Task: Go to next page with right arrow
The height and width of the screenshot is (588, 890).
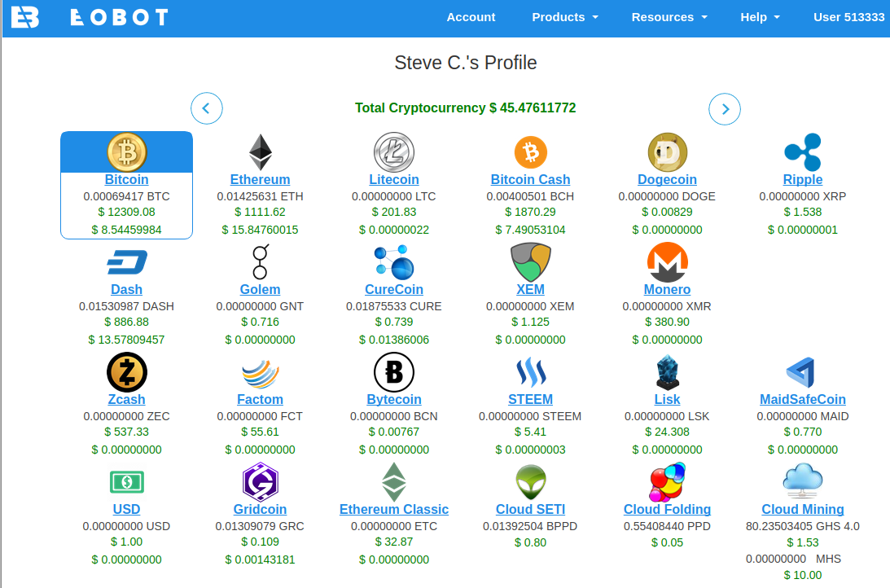Action: [x=725, y=109]
